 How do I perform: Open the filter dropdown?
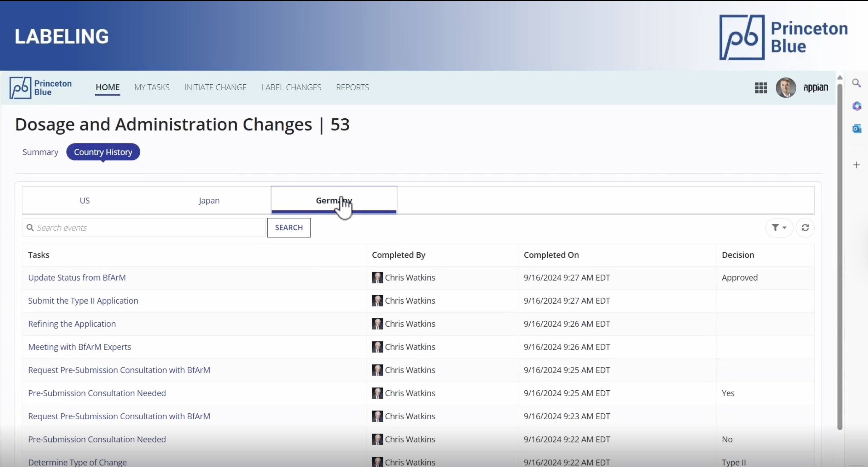[779, 228]
